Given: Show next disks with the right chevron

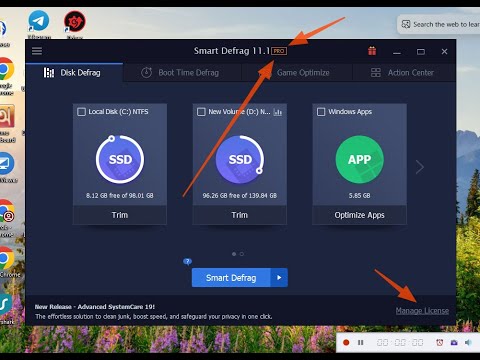Looking at the screenshot, I should tap(420, 167).
